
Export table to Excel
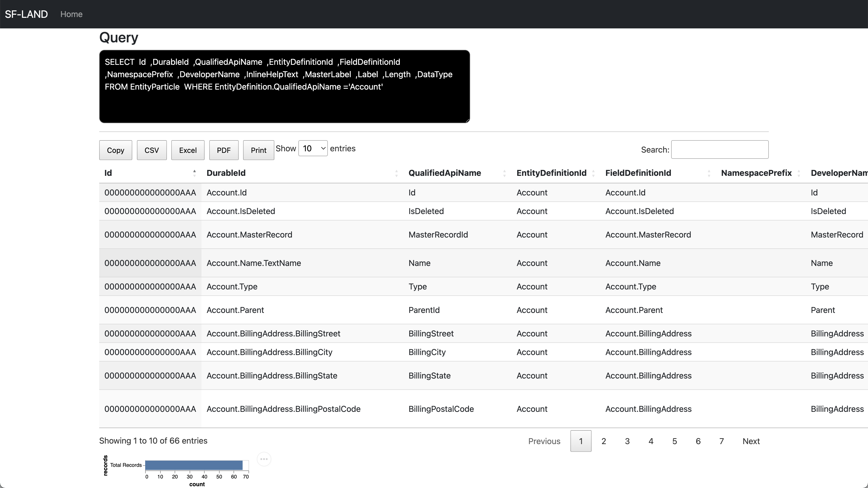click(x=188, y=150)
